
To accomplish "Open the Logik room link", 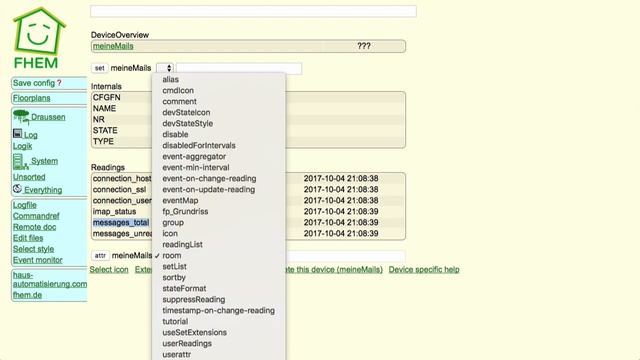I will (22, 146).
